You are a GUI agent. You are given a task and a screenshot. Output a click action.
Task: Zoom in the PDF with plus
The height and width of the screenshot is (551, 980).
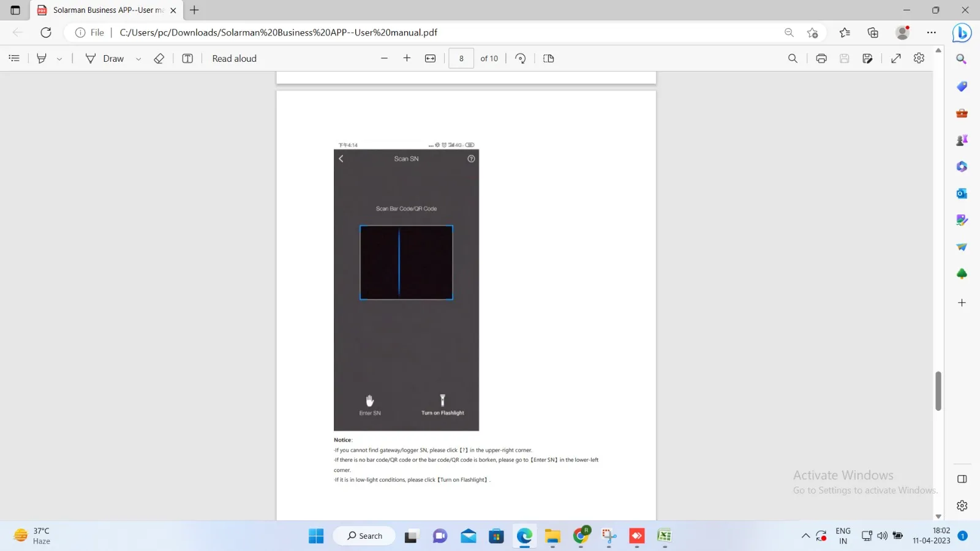pyautogui.click(x=407, y=58)
